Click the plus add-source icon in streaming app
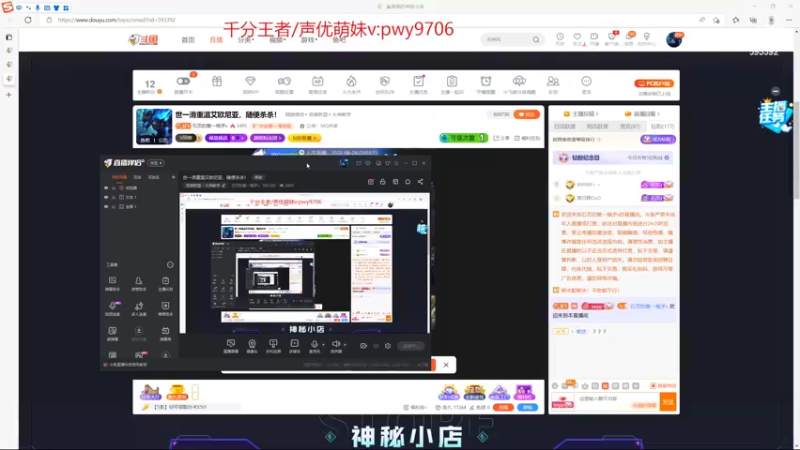The width and height of the screenshot is (800, 450). tap(173, 178)
